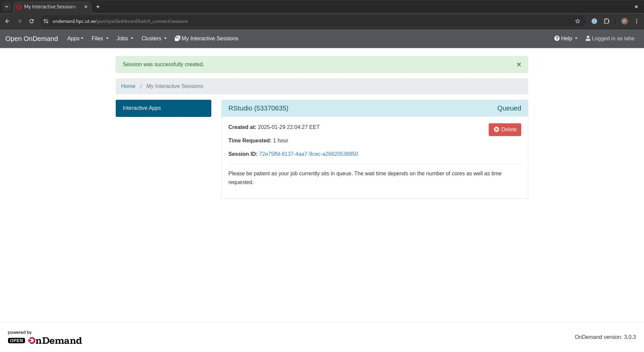Open the extensions puzzle icon

click(606, 21)
